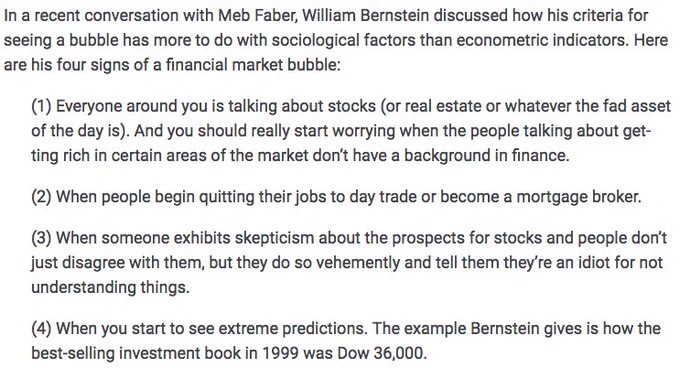Click the "(4)" list number marker
The image size is (680, 368).
pyautogui.click(x=41, y=329)
